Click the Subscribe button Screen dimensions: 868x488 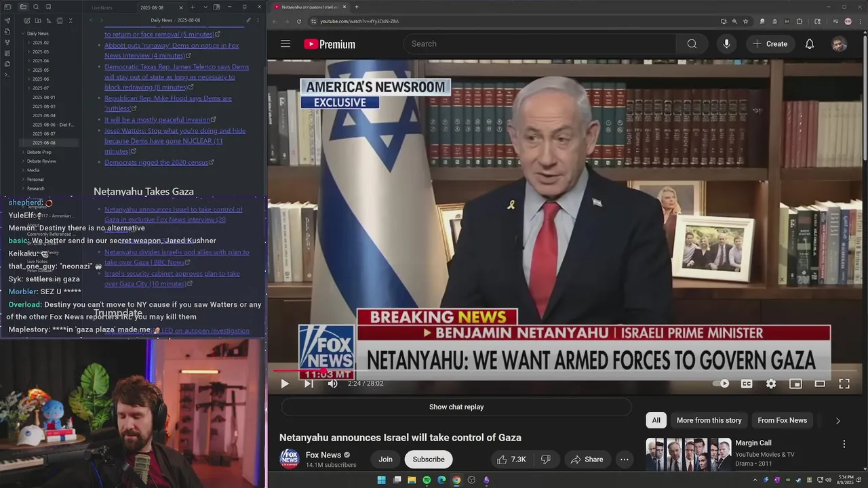pyautogui.click(x=429, y=460)
